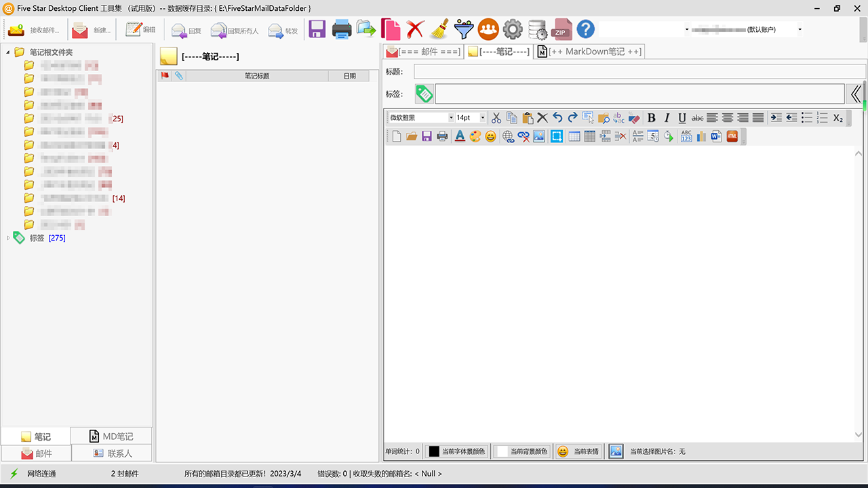Click the black 当前字体景颜色 color swatch
The image size is (868, 488).
(x=434, y=451)
